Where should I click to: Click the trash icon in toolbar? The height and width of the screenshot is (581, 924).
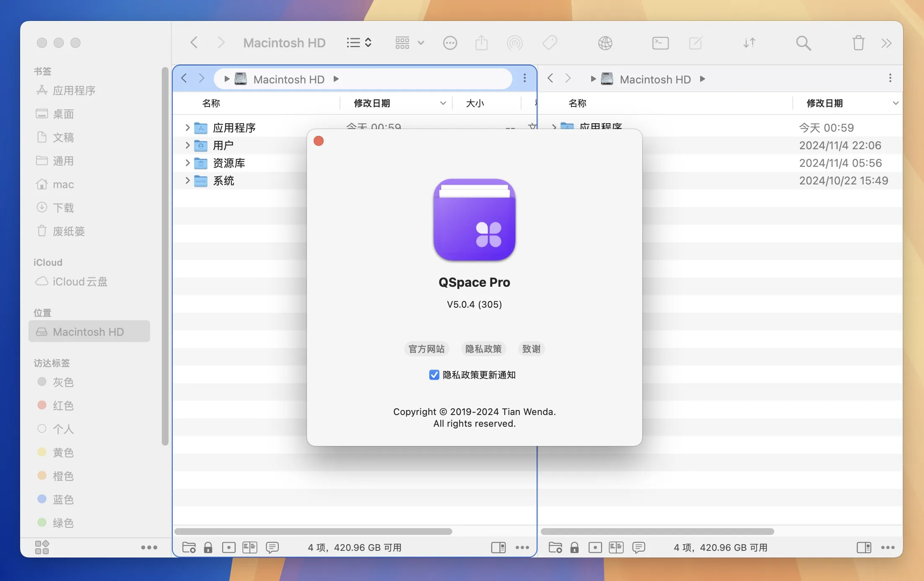[x=858, y=43]
